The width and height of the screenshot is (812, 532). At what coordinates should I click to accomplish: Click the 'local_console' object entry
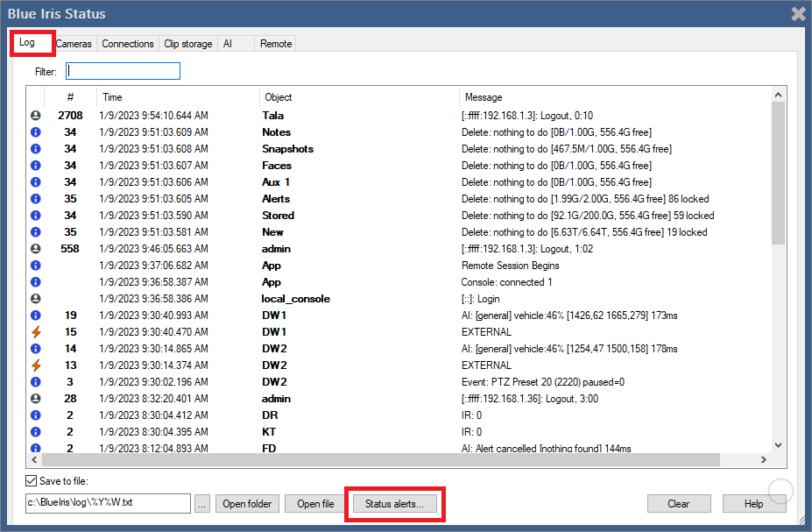[x=296, y=299]
